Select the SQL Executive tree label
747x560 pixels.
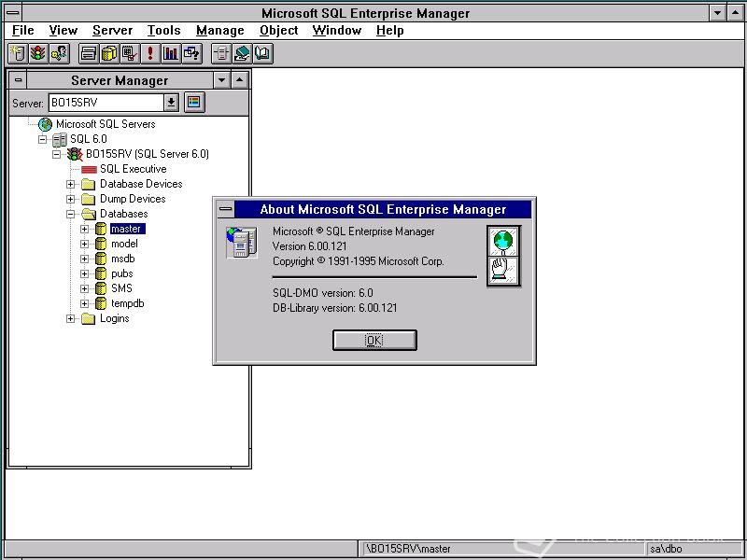(133, 169)
